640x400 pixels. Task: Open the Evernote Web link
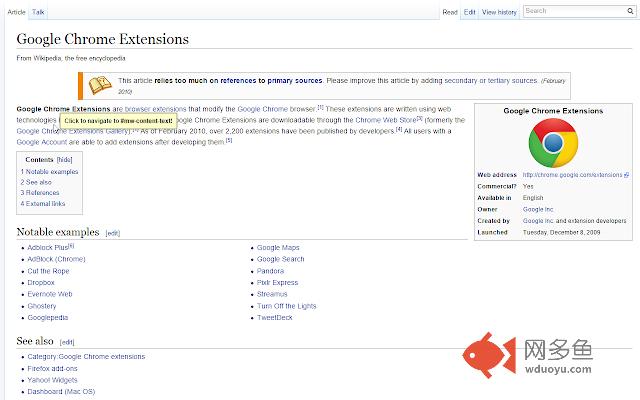50,294
